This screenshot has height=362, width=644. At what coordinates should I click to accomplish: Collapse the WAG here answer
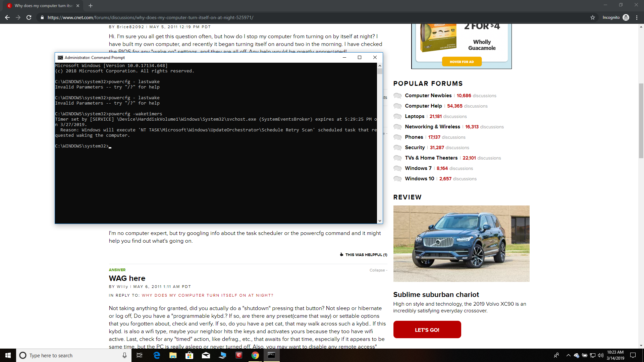[x=378, y=270]
